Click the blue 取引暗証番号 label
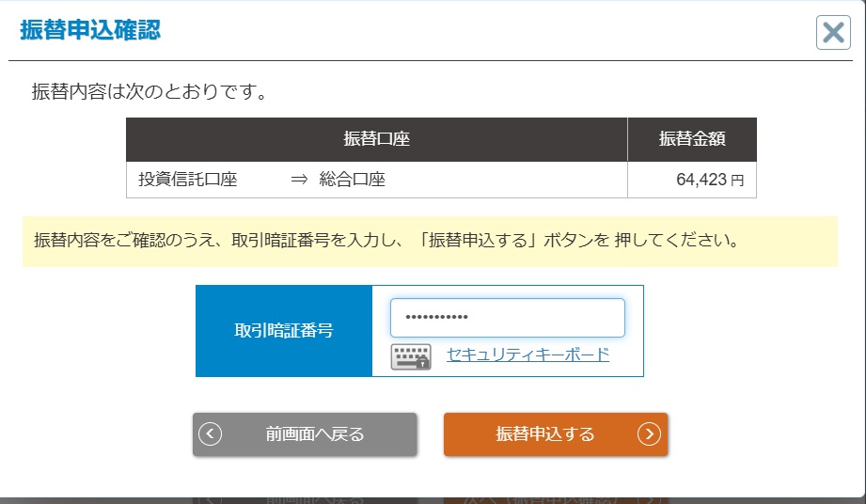Screen dimensions: 866x504 tap(283, 331)
